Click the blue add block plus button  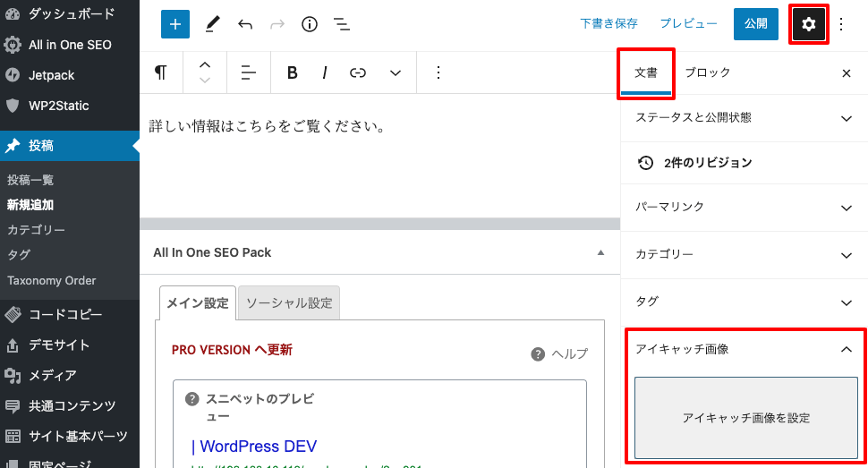[x=175, y=24]
